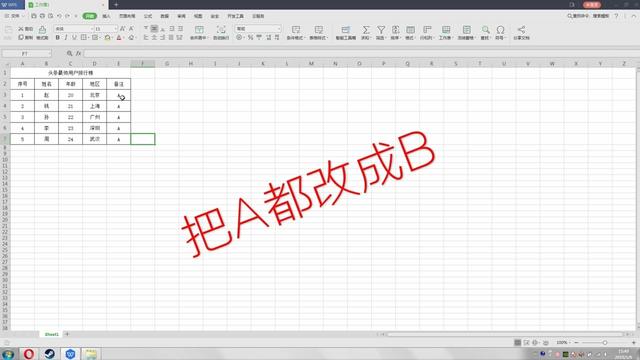Open the File menu dropdown
640x360 pixels.
pos(15,16)
